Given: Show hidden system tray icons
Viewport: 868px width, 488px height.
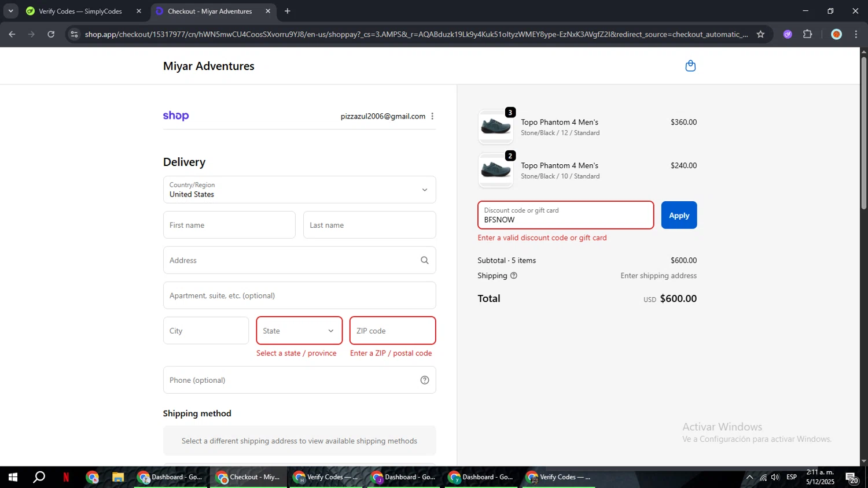Looking at the screenshot, I should (749, 477).
